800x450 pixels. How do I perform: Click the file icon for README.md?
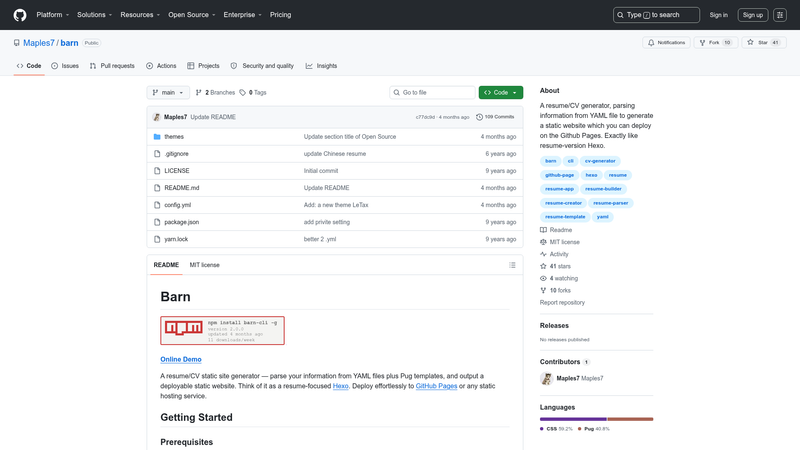[x=157, y=188]
